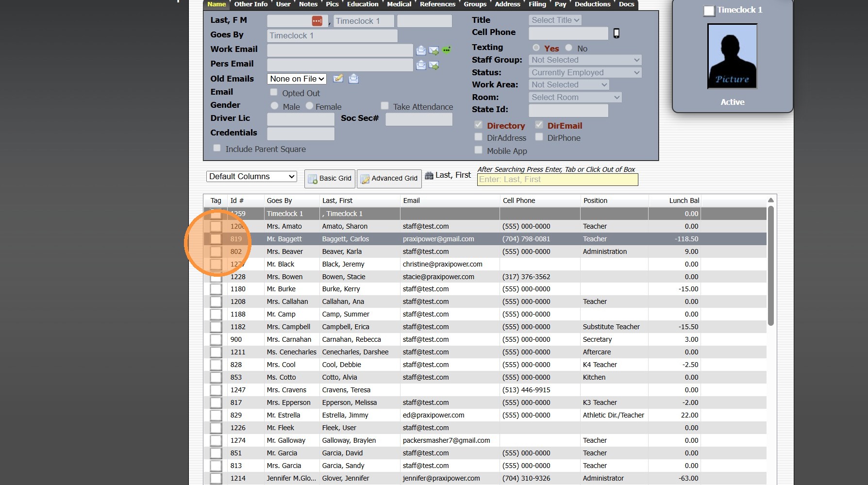Sort by the Lunch Bal column header
The width and height of the screenshot is (868, 485).
point(684,201)
